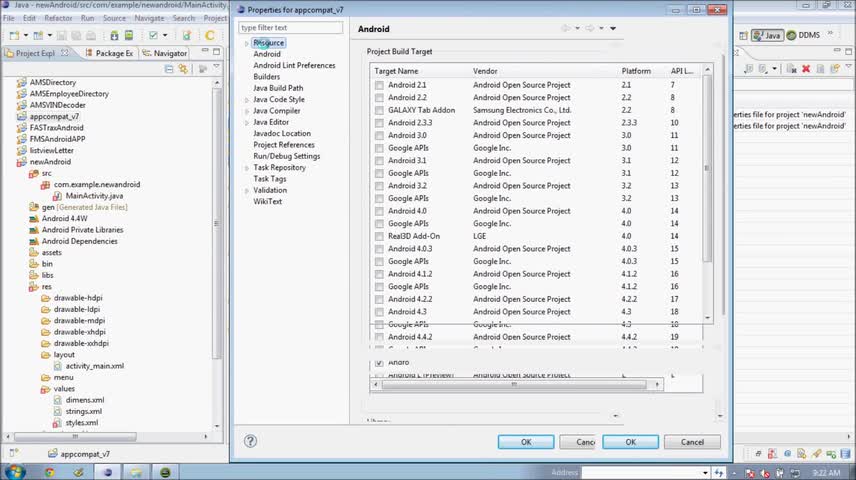The width and height of the screenshot is (856, 480).
Task: Switch to the DDMS perspective
Action: pyautogui.click(x=803, y=35)
